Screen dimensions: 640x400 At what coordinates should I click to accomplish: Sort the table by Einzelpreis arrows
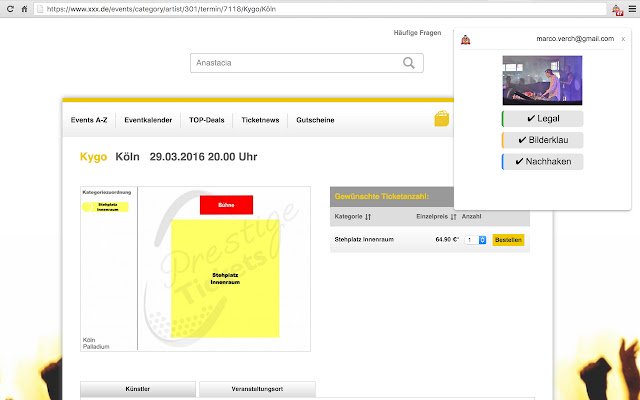coord(453,217)
